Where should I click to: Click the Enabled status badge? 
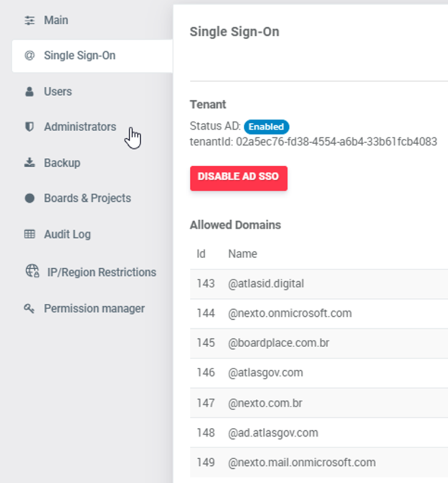click(x=266, y=126)
